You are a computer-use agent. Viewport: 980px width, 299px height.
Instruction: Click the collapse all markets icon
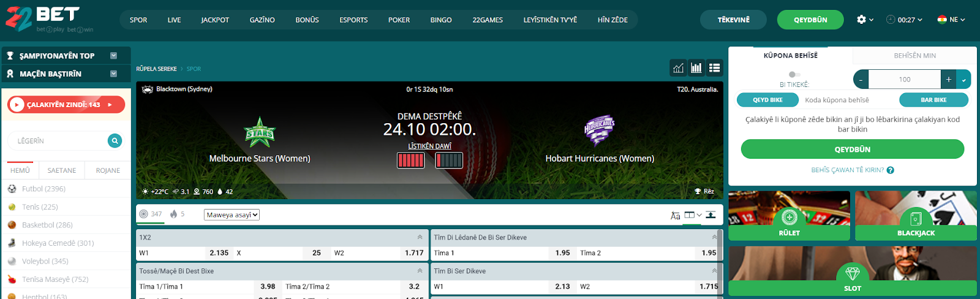click(x=710, y=215)
